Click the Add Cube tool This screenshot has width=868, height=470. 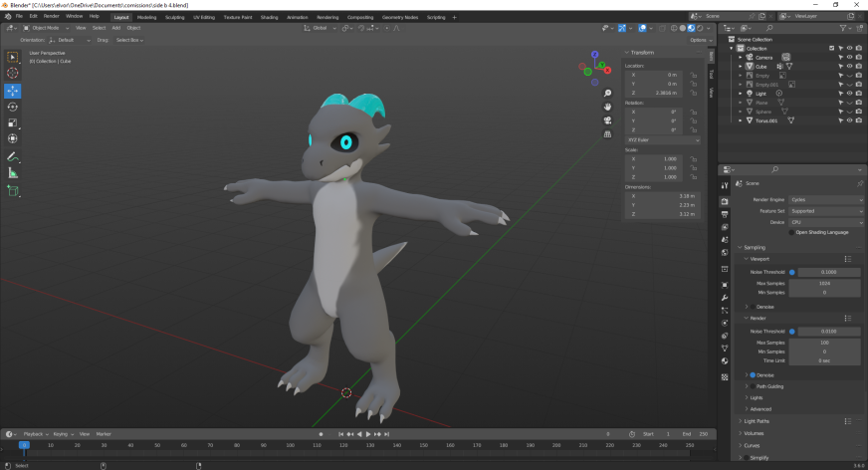click(13, 190)
